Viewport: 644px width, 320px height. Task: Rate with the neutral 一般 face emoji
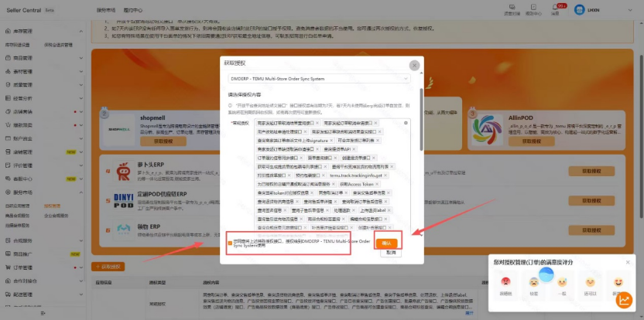pyautogui.click(x=562, y=282)
